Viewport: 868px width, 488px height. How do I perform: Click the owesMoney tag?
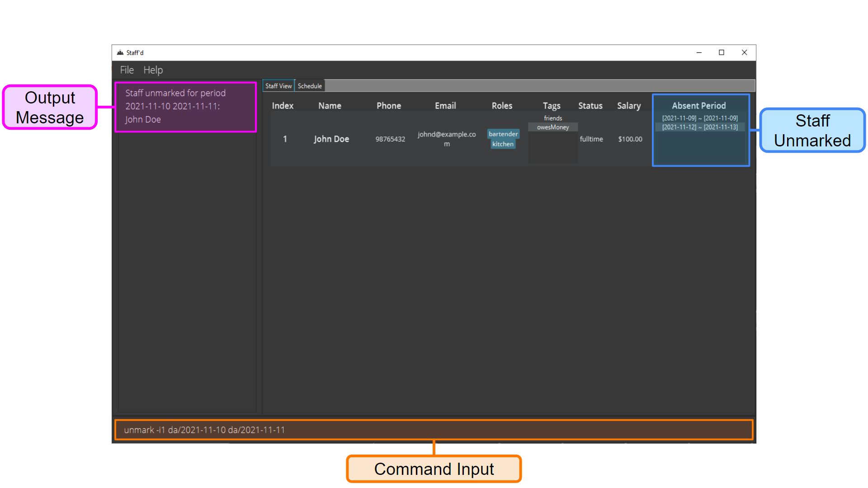pos(553,127)
